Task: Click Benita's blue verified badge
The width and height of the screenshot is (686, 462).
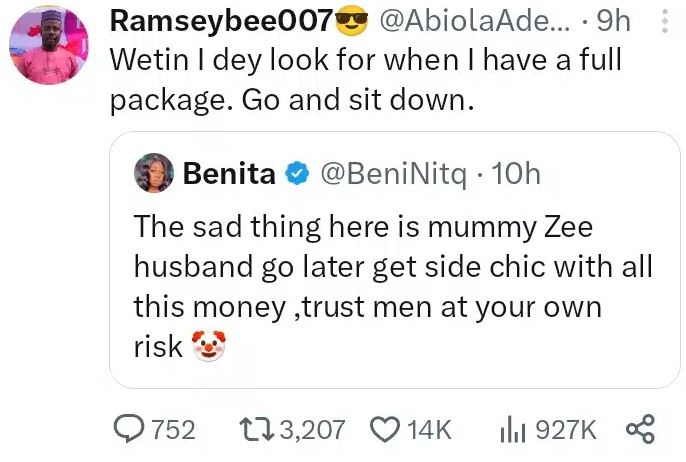Action: [297, 174]
